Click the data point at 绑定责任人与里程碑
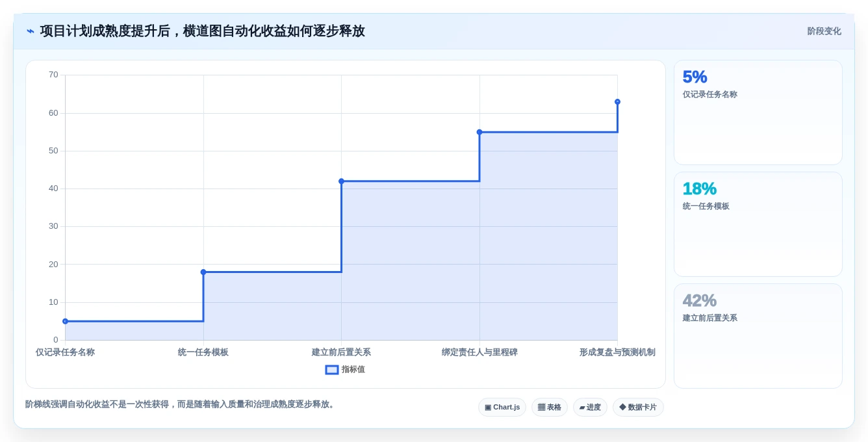Viewport: 868px width, 442px height. coord(479,132)
